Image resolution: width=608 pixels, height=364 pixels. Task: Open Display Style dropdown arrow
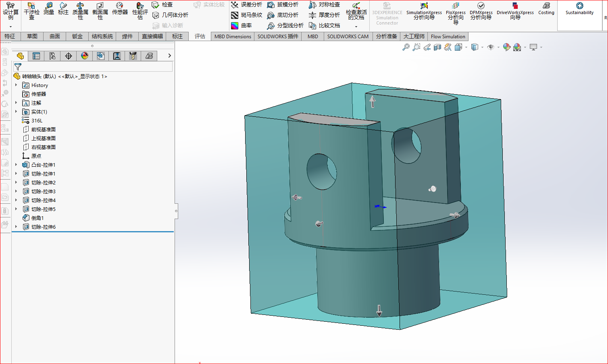483,48
